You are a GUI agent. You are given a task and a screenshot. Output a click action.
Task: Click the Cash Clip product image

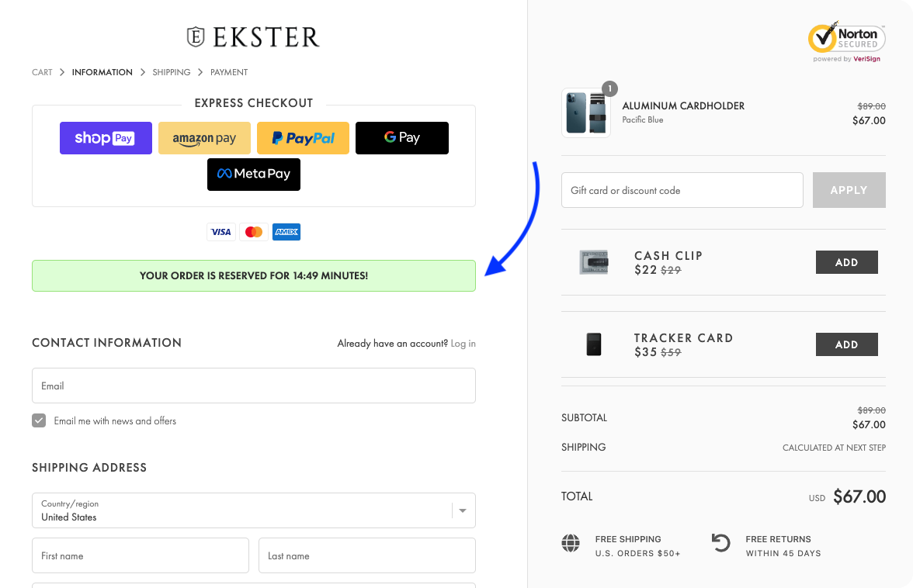point(594,262)
